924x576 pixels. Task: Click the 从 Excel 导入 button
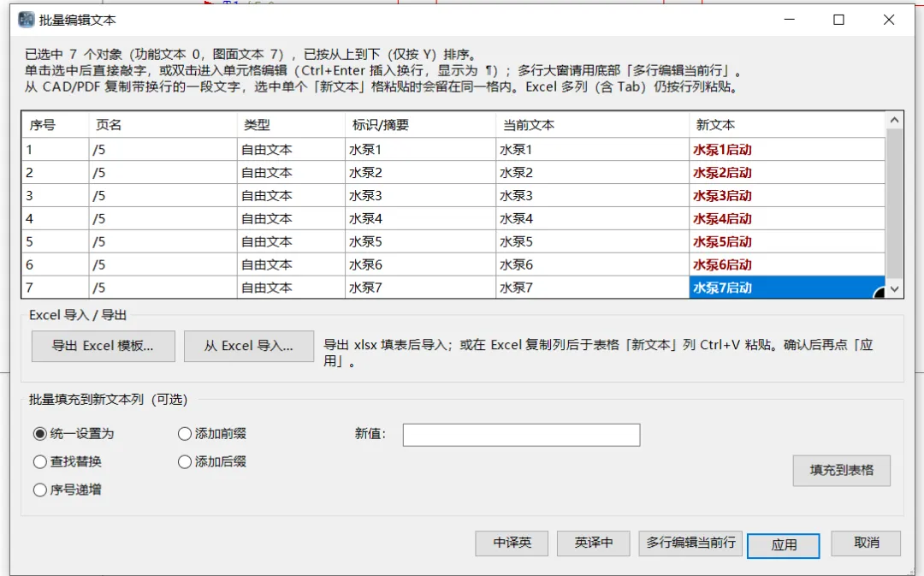coord(249,346)
